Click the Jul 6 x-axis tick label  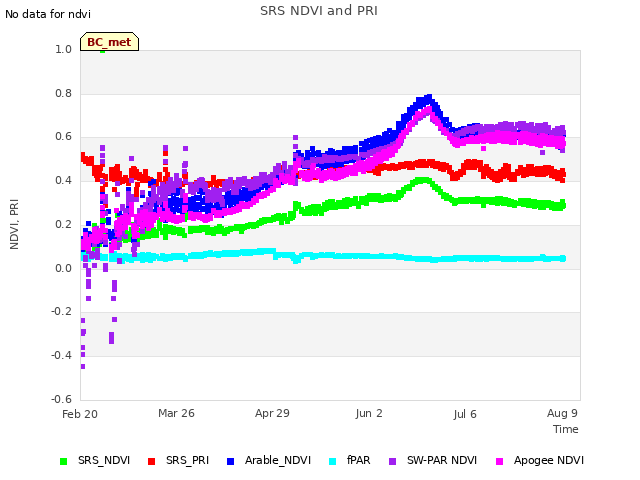click(465, 414)
